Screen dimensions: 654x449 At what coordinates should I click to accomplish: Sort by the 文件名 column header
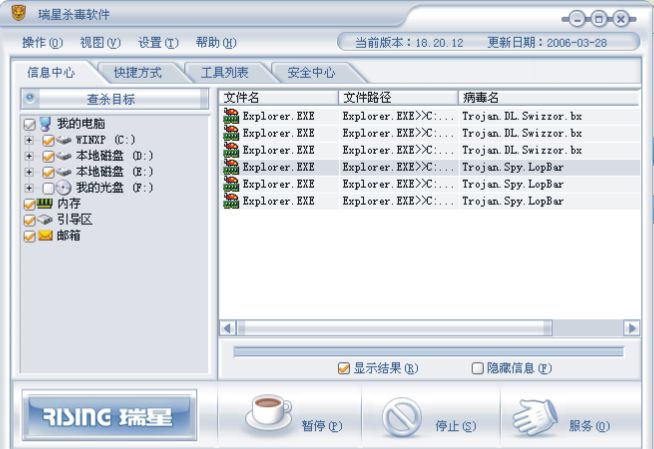278,98
